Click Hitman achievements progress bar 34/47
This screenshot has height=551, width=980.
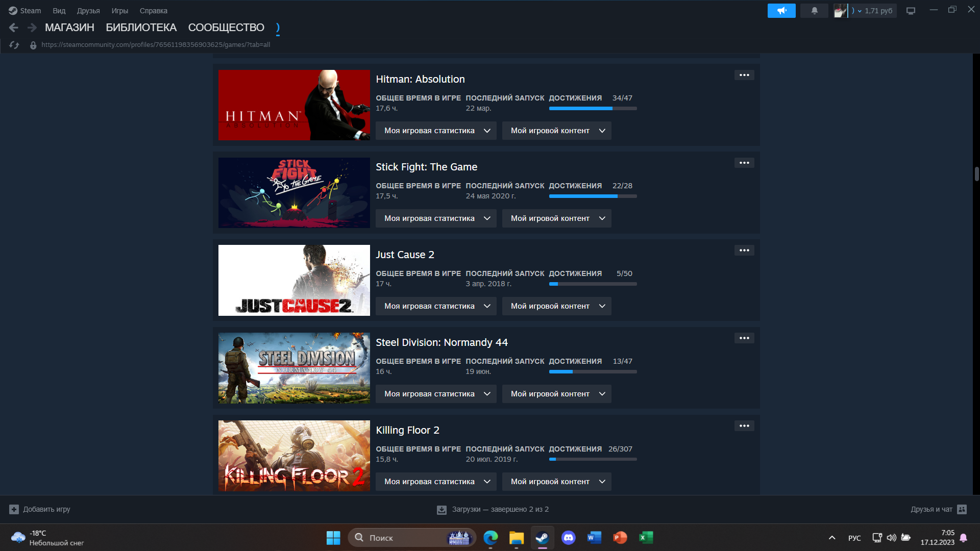593,108
